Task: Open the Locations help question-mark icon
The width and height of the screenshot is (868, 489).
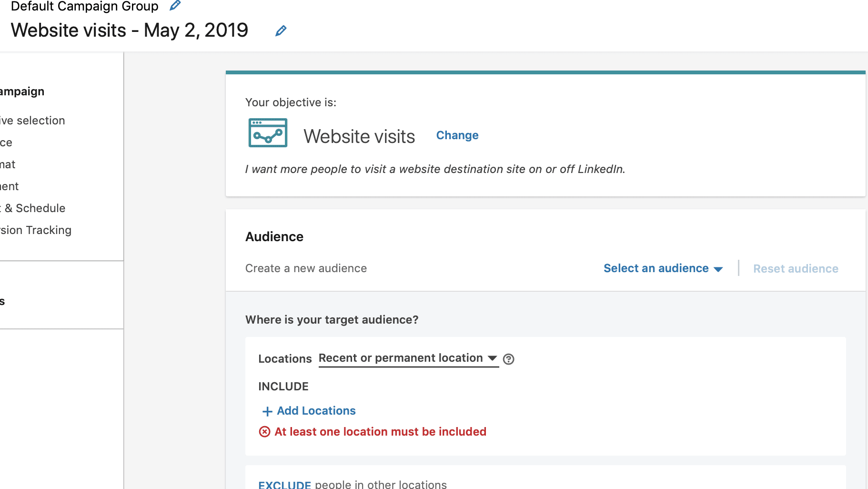Action: point(509,359)
